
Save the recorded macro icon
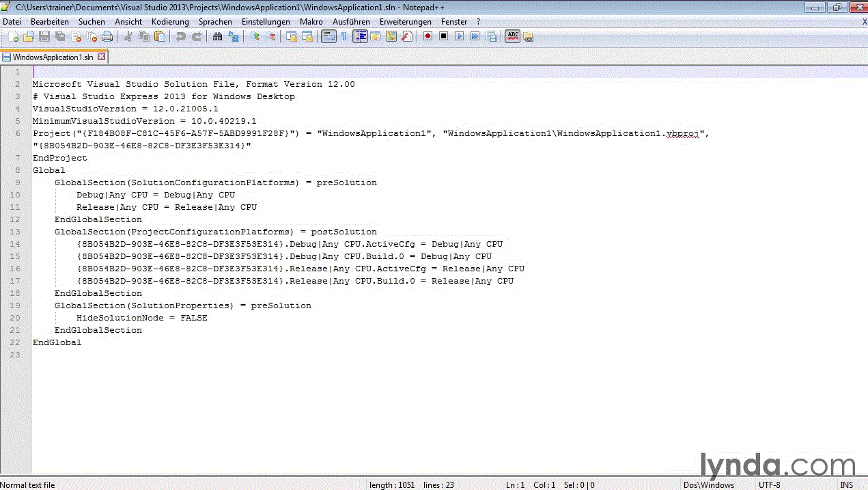tap(490, 36)
